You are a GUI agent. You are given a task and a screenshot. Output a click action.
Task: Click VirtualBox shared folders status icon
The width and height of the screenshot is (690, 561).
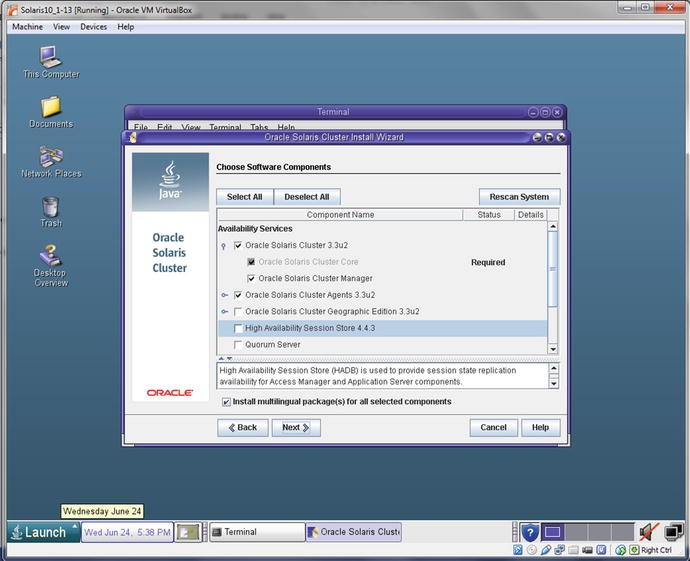coord(573,550)
